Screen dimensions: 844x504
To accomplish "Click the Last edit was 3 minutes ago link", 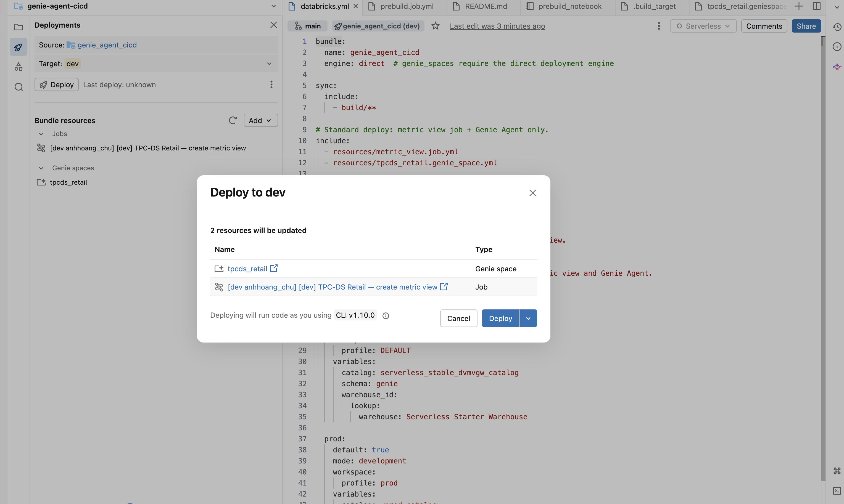I will 497,26.
